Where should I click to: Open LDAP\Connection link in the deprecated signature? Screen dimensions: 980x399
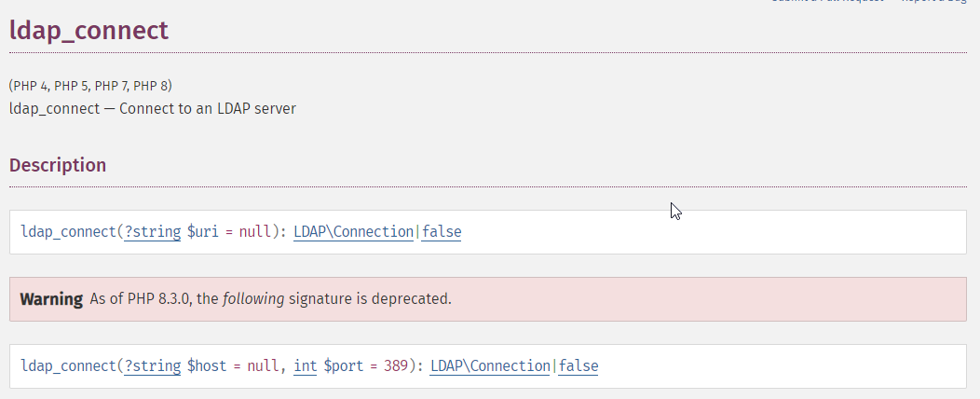pyautogui.click(x=490, y=366)
